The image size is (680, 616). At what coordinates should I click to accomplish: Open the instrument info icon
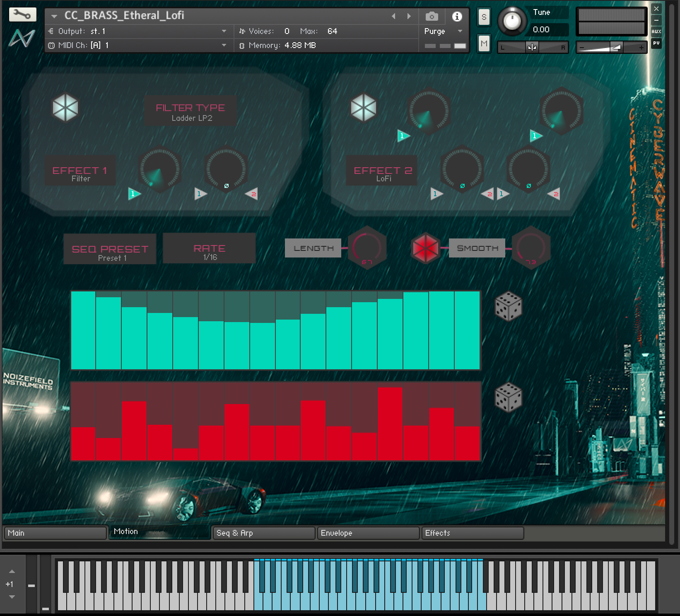pos(457,17)
